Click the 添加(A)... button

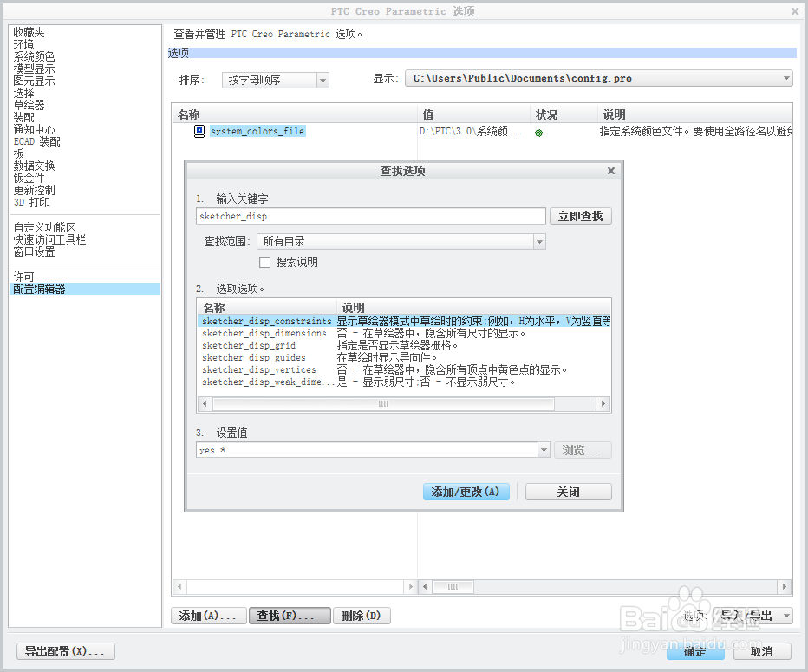point(208,616)
